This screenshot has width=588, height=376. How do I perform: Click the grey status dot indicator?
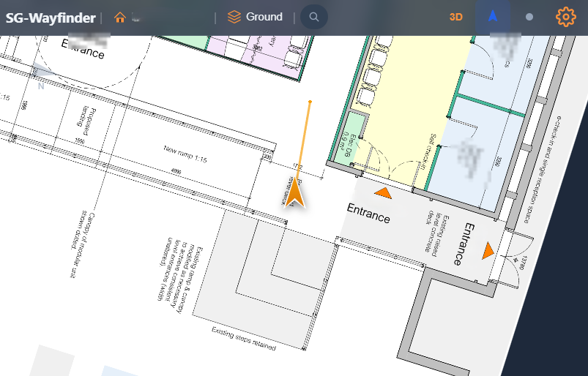529,17
